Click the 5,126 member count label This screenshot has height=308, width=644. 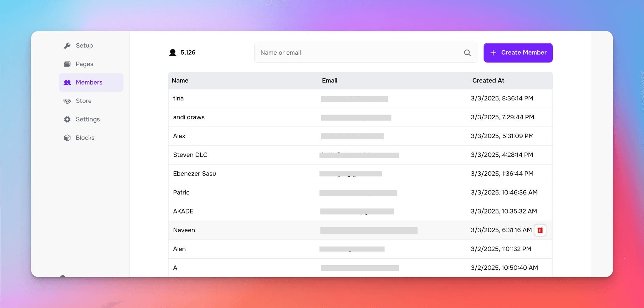tap(188, 52)
